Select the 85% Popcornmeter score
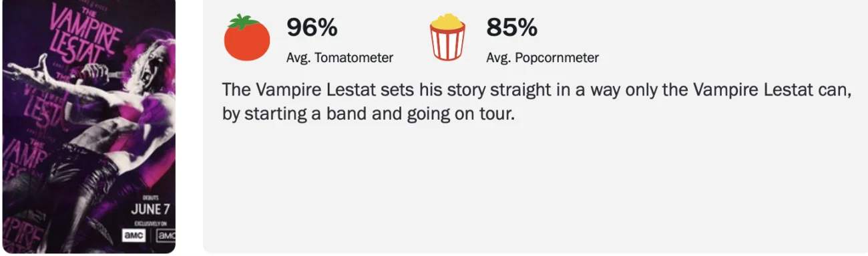The height and width of the screenshot is (256, 868). [511, 27]
